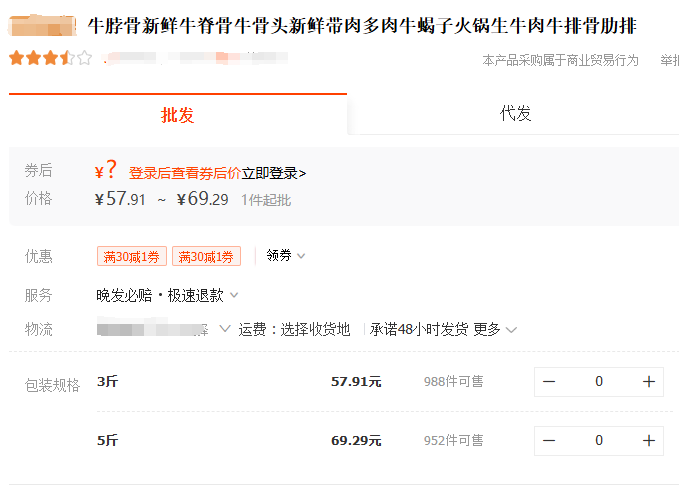This screenshot has height=485, width=679.
Task: Click the second 满30减1券 coupon tag
Action: pyautogui.click(x=206, y=257)
